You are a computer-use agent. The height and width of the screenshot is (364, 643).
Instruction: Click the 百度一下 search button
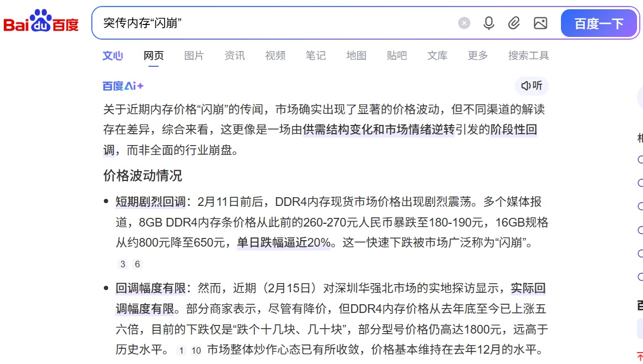click(599, 23)
